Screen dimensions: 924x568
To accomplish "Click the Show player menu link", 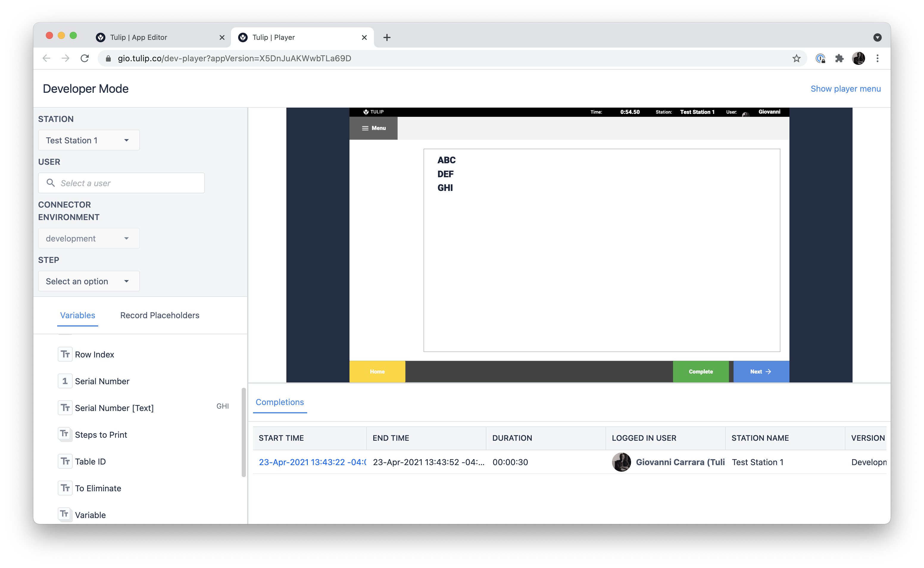I will tap(845, 89).
